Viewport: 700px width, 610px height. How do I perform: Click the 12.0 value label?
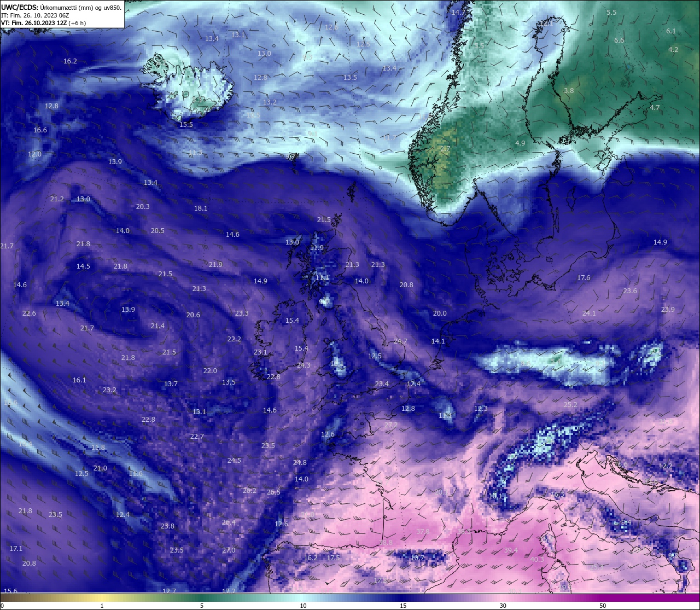coord(34,154)
